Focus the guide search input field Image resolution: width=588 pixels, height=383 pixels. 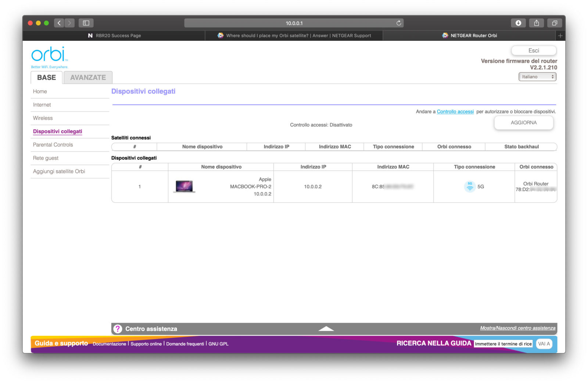[x=503, y=344]
